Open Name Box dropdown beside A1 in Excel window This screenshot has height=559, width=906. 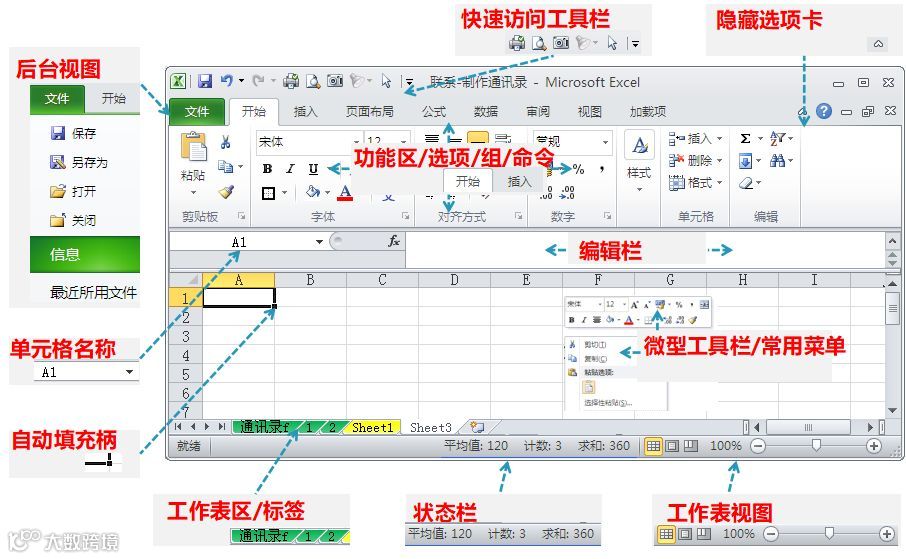[319, 242]
